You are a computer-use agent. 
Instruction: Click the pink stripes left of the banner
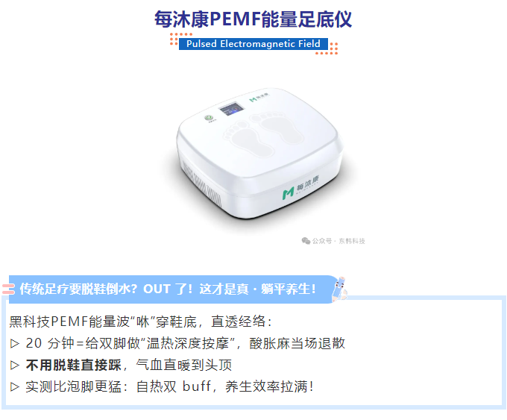[8, 289]
